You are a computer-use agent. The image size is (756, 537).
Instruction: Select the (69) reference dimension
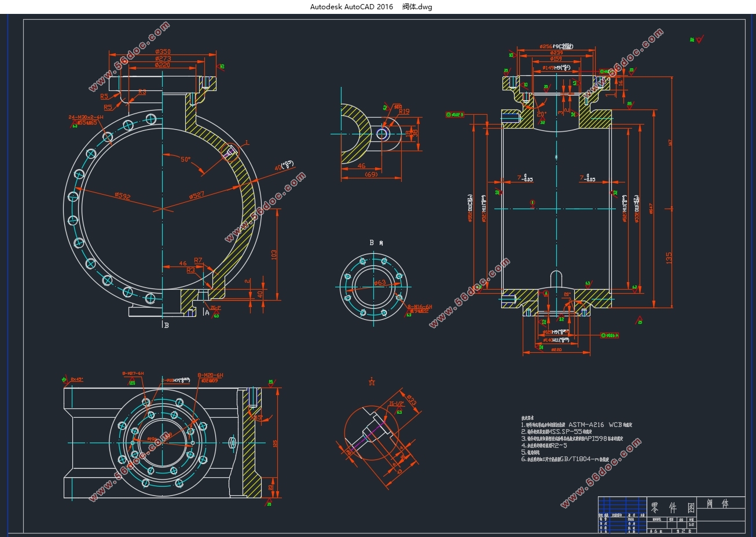pyautogui.click(x=370, y=174)
